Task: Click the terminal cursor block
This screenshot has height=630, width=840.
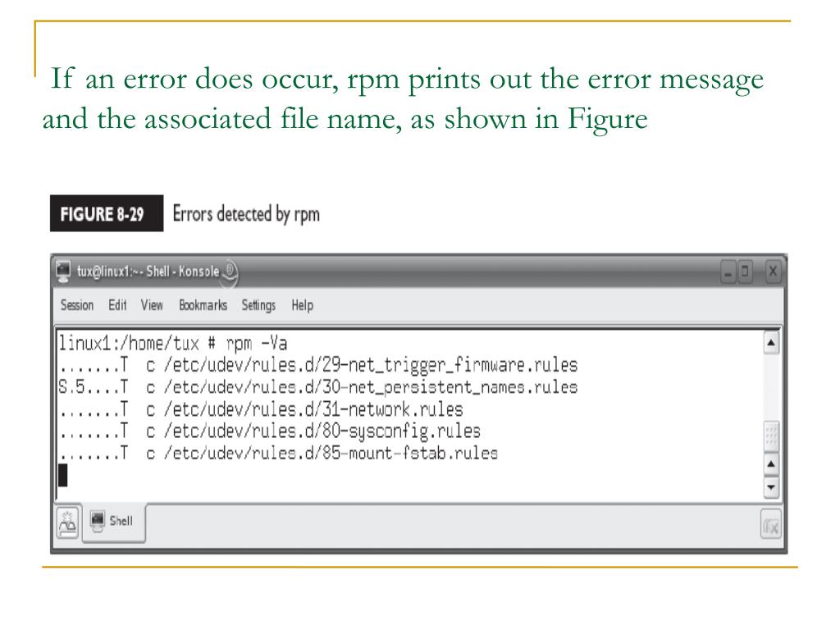Action: (62, 476)
